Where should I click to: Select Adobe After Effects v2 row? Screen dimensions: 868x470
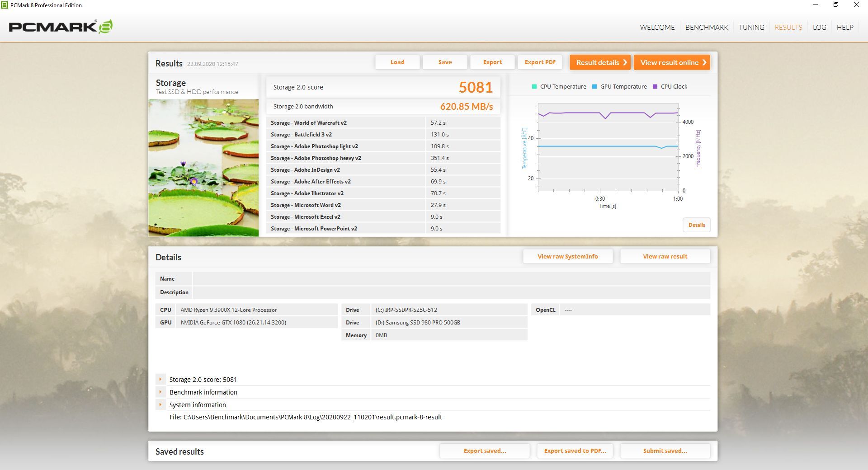(x=383, y=181)
